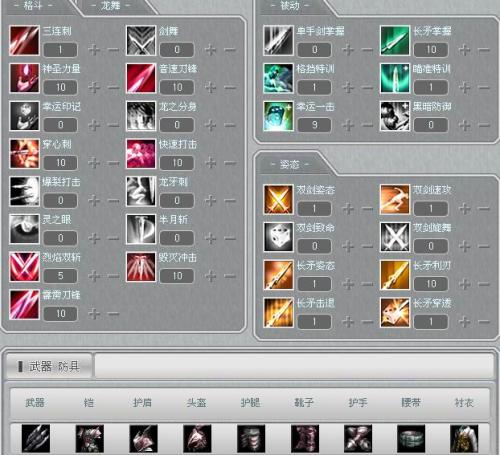
Task: Click the 武器 防具 section tab
Action: pos(49,366)
